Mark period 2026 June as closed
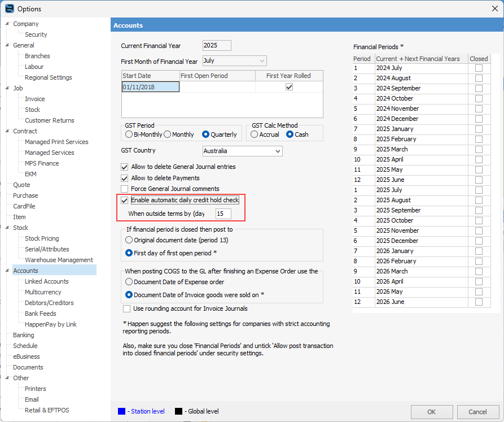The image size is (504, 422). (479, 302)
